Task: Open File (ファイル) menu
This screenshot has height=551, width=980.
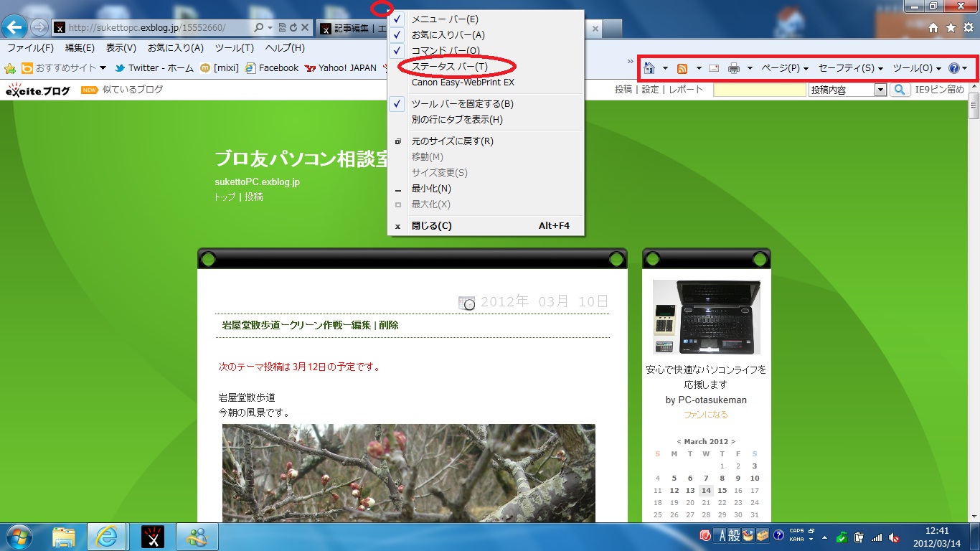Action: click(30, 48)
